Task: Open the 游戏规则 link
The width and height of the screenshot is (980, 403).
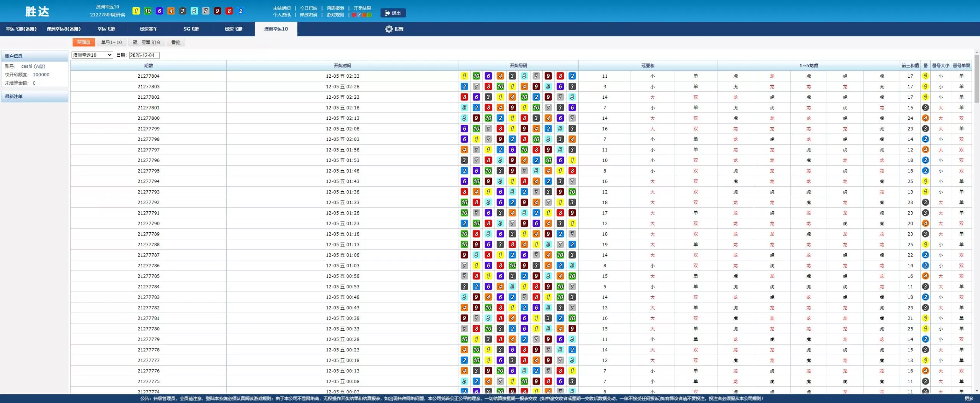Action: tap(335, 15)
